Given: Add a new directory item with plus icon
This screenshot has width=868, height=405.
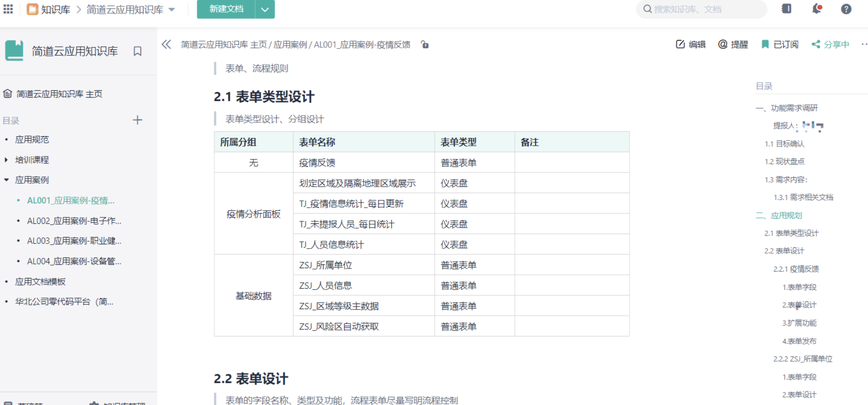Looking at the screenshot, I should (137, 120).
